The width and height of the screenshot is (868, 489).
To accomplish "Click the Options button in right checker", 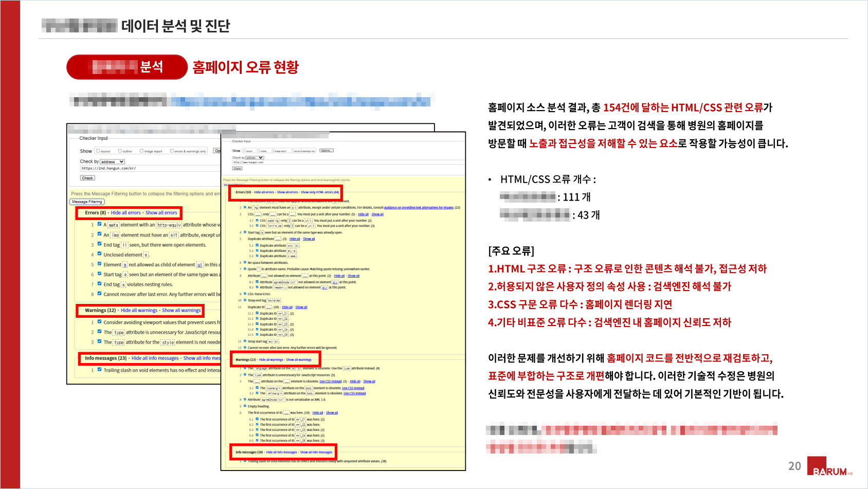I will coord(327,151).
